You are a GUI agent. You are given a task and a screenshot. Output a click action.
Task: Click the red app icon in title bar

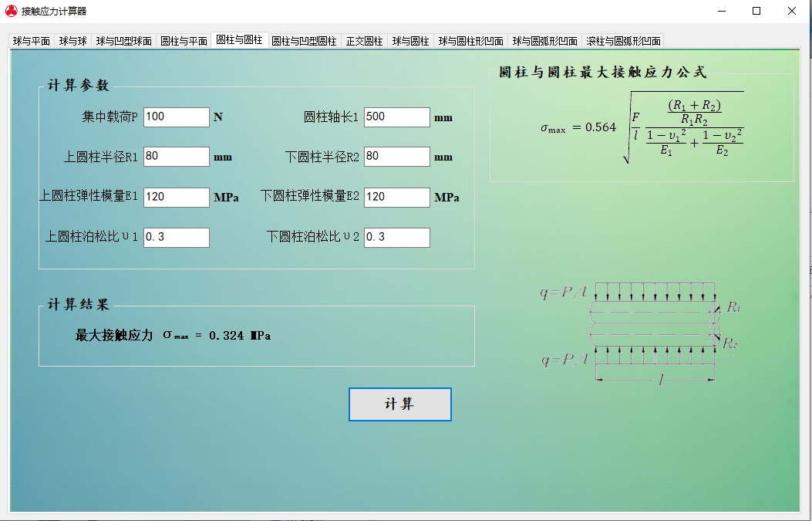click(x=11, y=11)
